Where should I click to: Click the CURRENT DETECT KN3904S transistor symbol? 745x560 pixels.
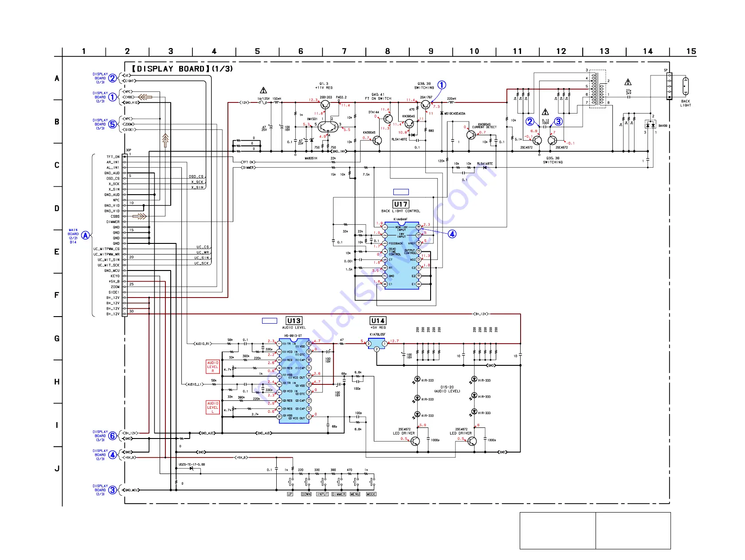[x=471, y=134]
